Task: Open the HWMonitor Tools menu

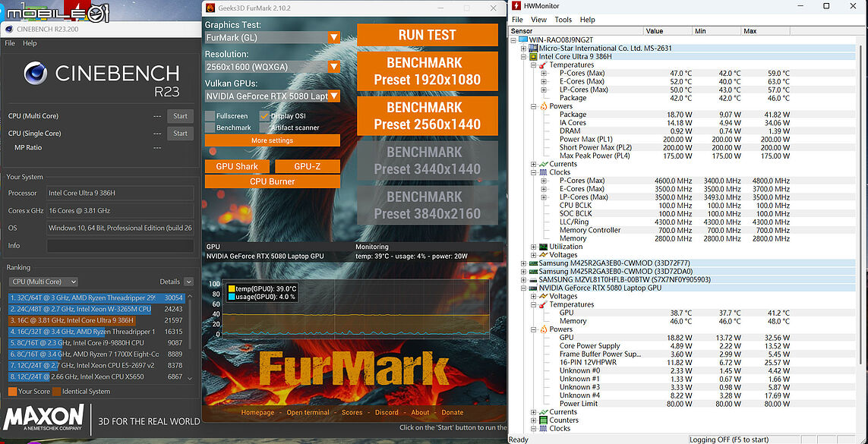Action: (x=563, y=19)
